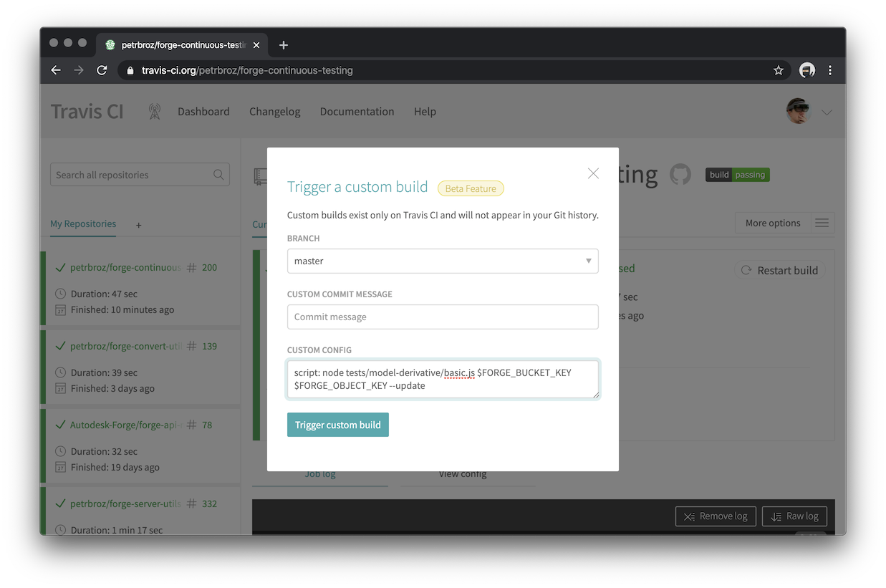Image resolution: width=886 pixels, height=588 pixels.
Task: Click the build passing badge
Action: pos(738,175)
